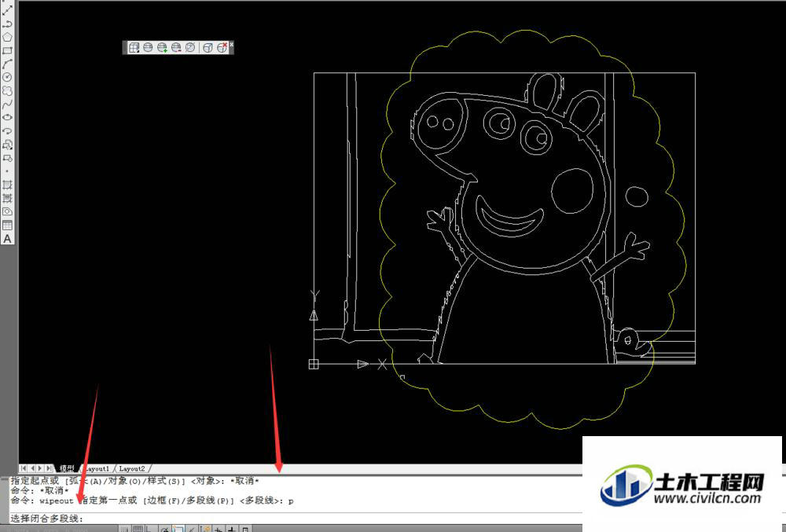This screenshot has height=532, width=786.
Task: Jump to the first layout tab
Action: tap(24, 468)
